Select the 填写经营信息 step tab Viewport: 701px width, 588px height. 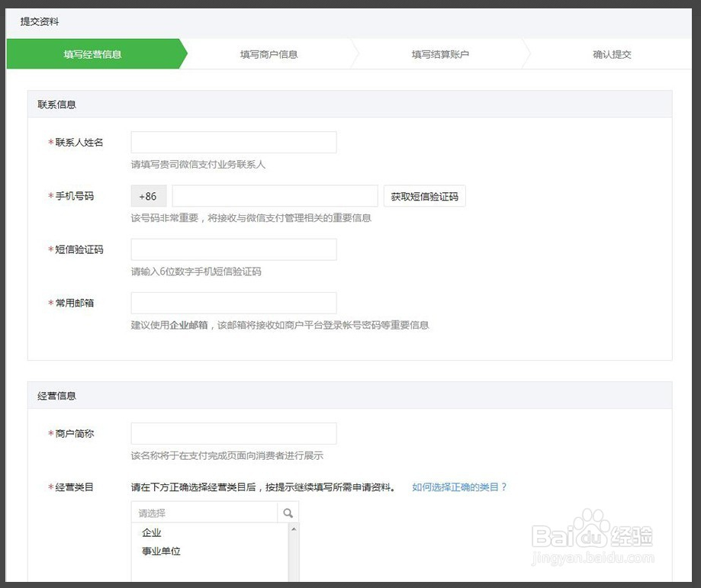coord(93,54)
